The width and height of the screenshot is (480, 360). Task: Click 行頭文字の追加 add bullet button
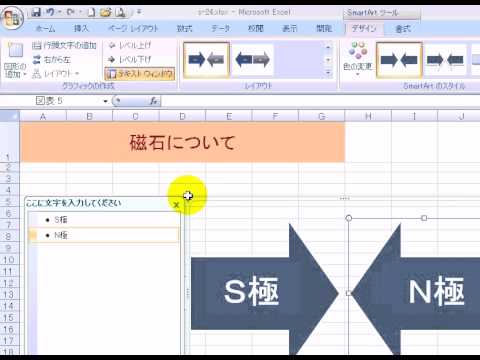(64, 45)
